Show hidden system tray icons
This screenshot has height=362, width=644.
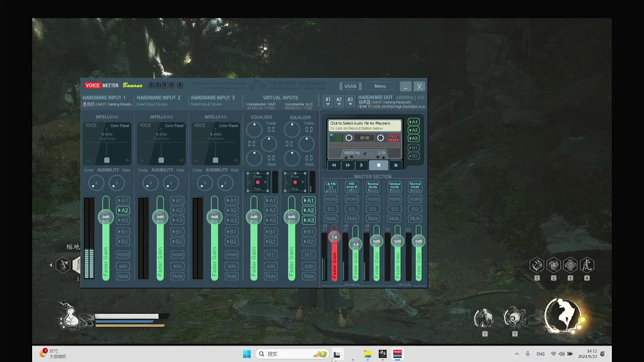click(517, 354)
